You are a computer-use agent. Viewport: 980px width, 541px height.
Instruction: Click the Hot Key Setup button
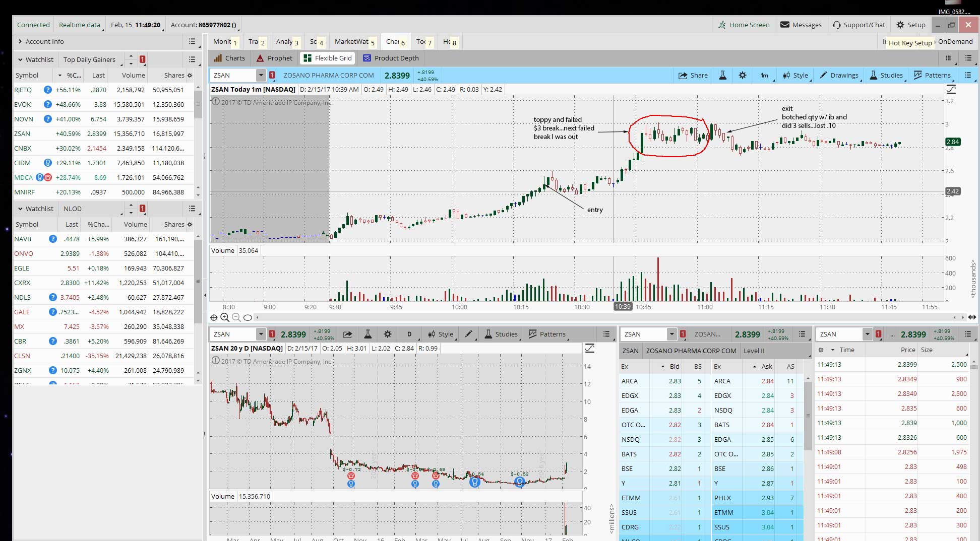[909, 43]
